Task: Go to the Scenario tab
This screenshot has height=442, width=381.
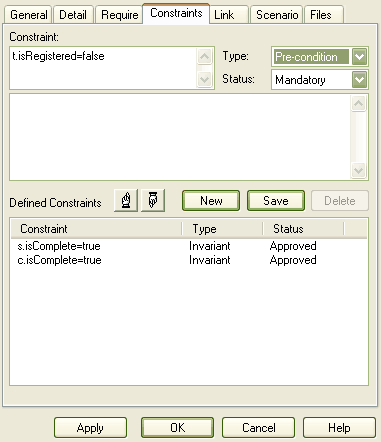Action: click(277, 15)
